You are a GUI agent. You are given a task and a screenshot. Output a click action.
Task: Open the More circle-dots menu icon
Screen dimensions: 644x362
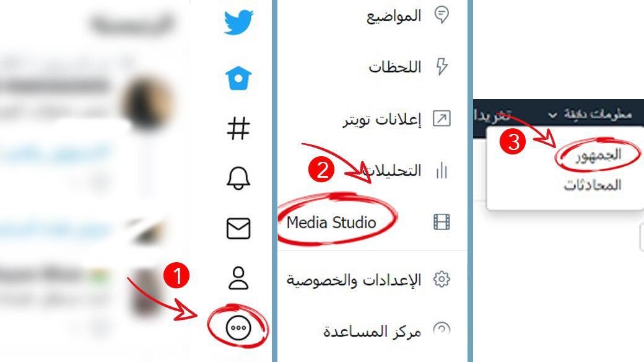238,328
